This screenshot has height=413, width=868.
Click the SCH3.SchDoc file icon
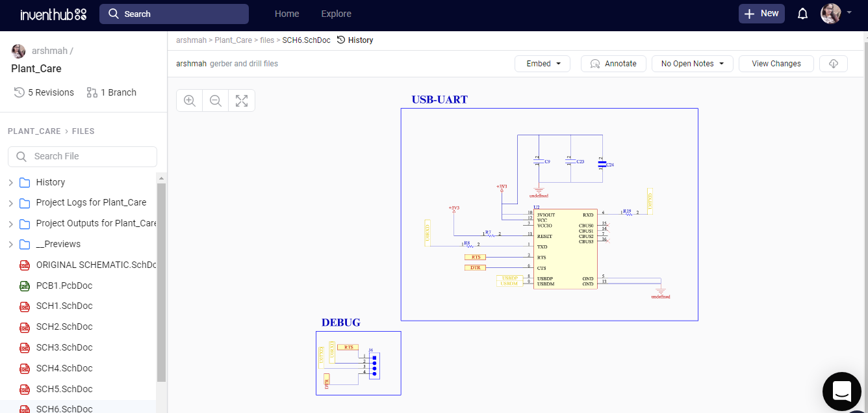(25, 348)
